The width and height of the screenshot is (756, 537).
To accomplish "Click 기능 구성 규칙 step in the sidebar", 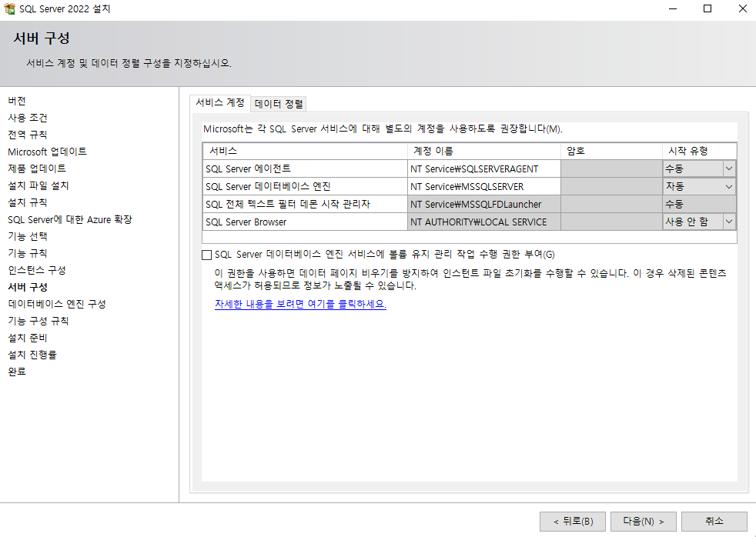I will click(x=38, y=321).
